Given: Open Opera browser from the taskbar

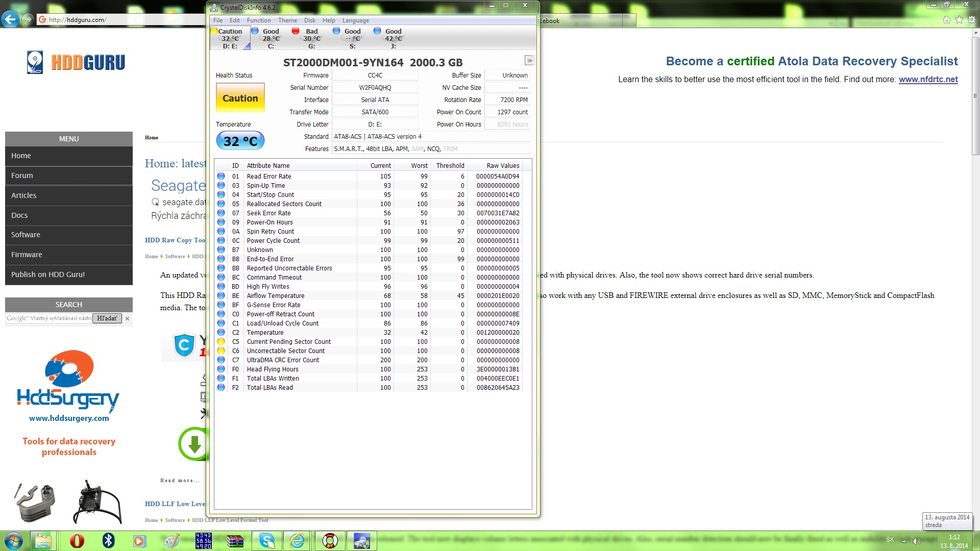Looking at the screenshot, I should tap(77, 541).
